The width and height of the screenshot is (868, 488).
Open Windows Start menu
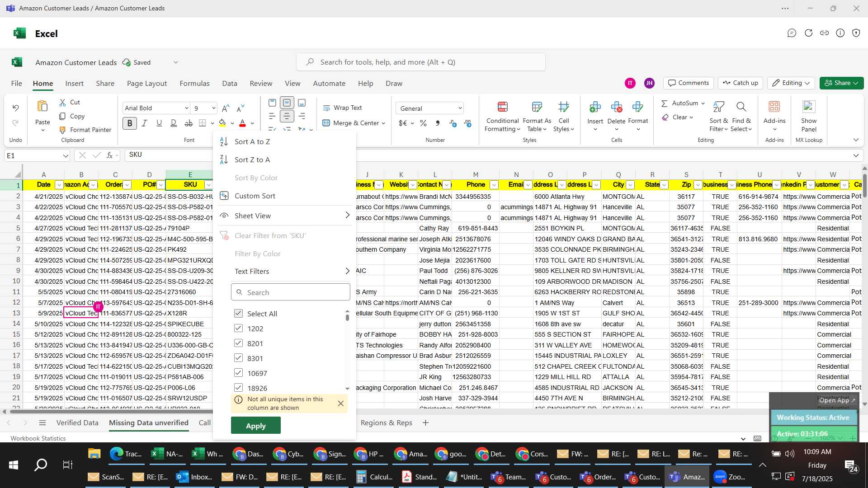click(x=14, y=465)
